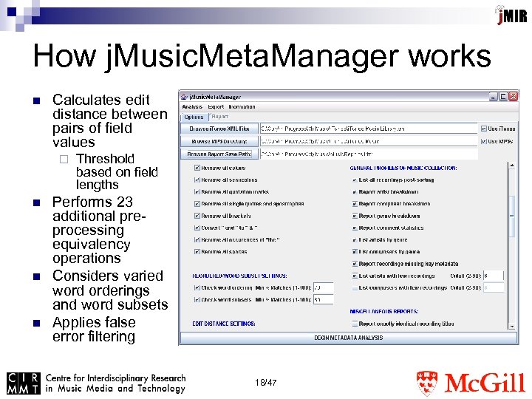532x399 pixels.
Task: Click the jMusicMetaManager title bar app icon
Action: [x=184, y=97]
